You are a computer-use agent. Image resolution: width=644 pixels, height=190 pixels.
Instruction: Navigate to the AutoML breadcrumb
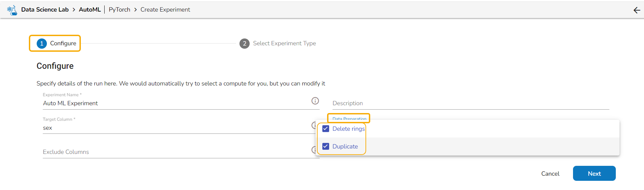pyautogui.click(x=90, y=10)
